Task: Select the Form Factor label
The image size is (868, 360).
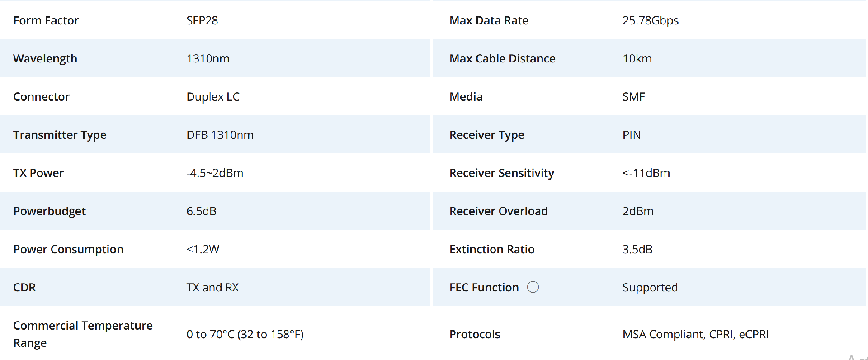Action: tap(46, 20)
